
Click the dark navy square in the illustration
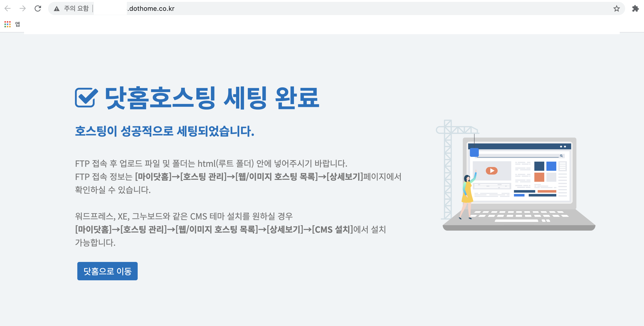[539, 166]
